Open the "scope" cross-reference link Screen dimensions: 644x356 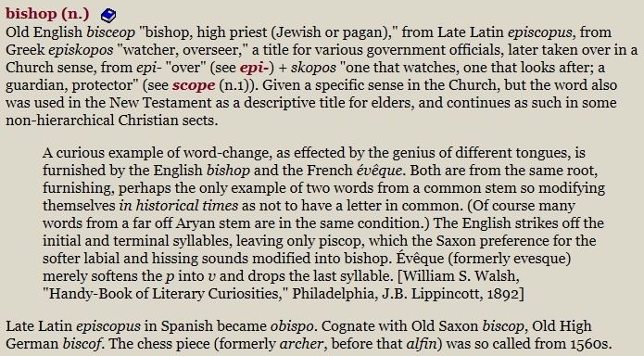pyautogui.click(x=194, y=85)
